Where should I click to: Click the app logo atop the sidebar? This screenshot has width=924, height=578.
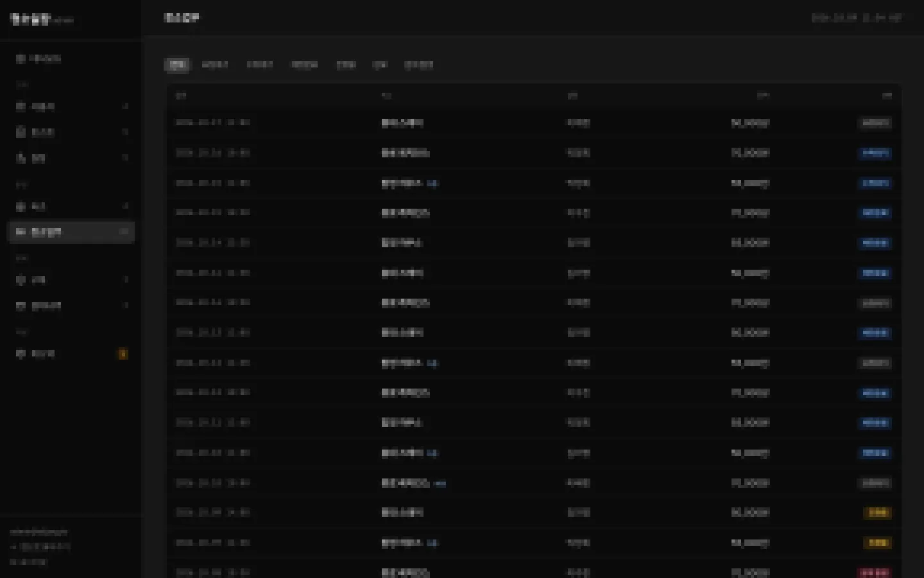[31, 19]
